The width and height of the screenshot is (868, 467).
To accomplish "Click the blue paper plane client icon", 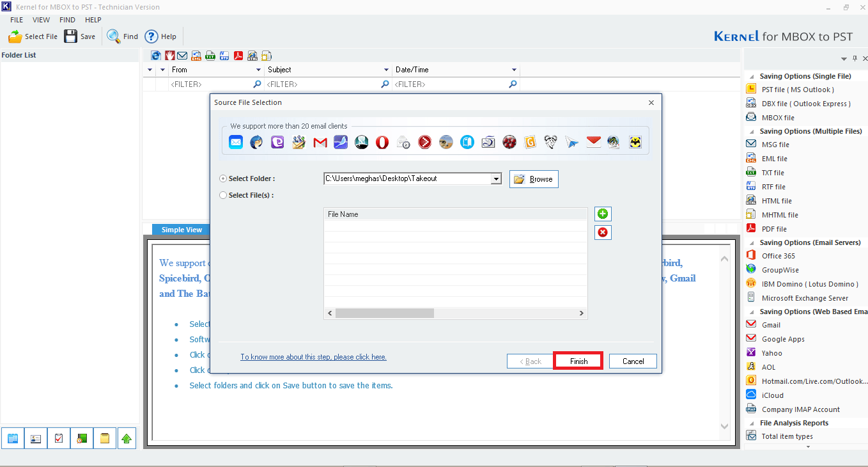I will (x=572, y=143).
